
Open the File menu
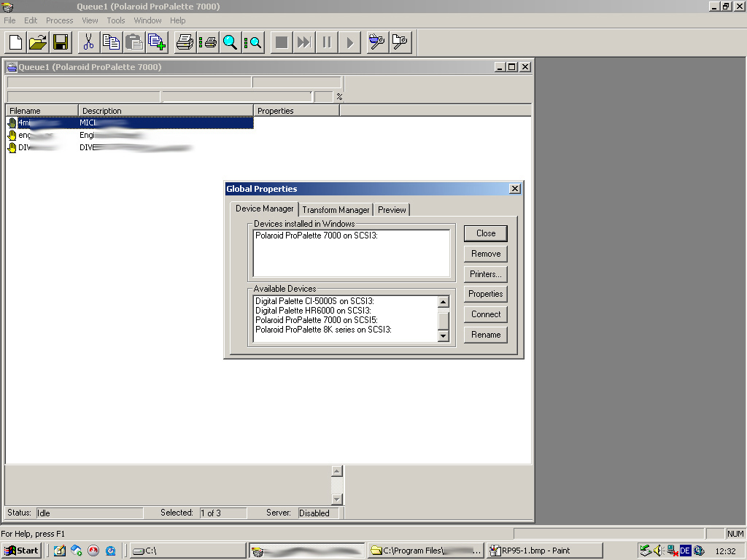tap(9, 20)
